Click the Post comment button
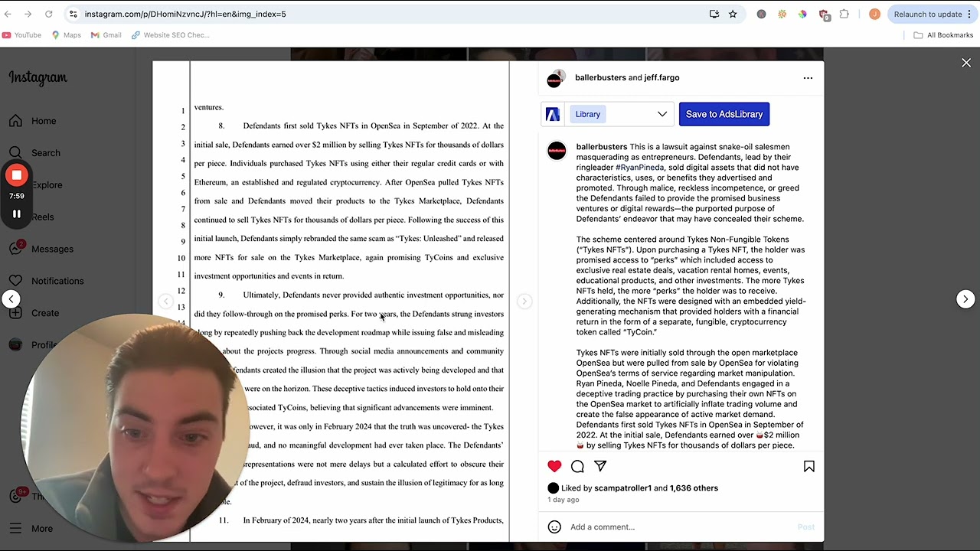 806,527
